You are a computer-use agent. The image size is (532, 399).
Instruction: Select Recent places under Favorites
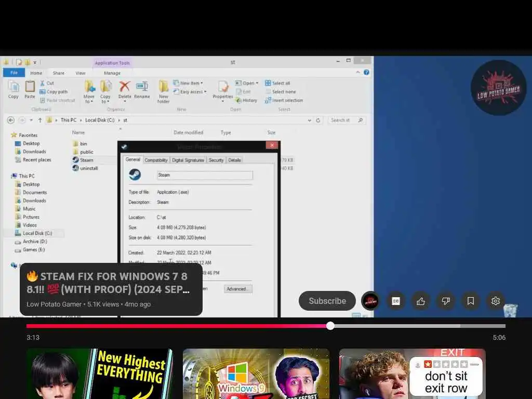pos(33,160)
